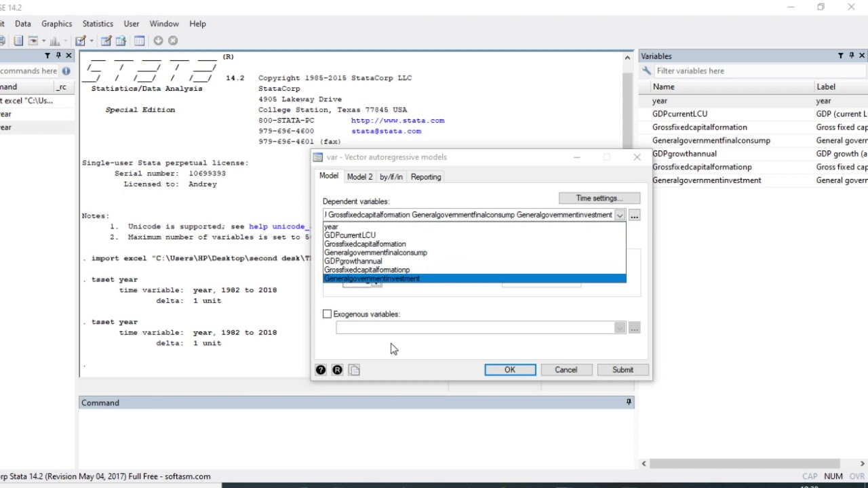This screenshot has width=868, height=488.
Task: Enable the Exogenous variables checkbox
Action: pyautogui.click(x=328, y=314)
